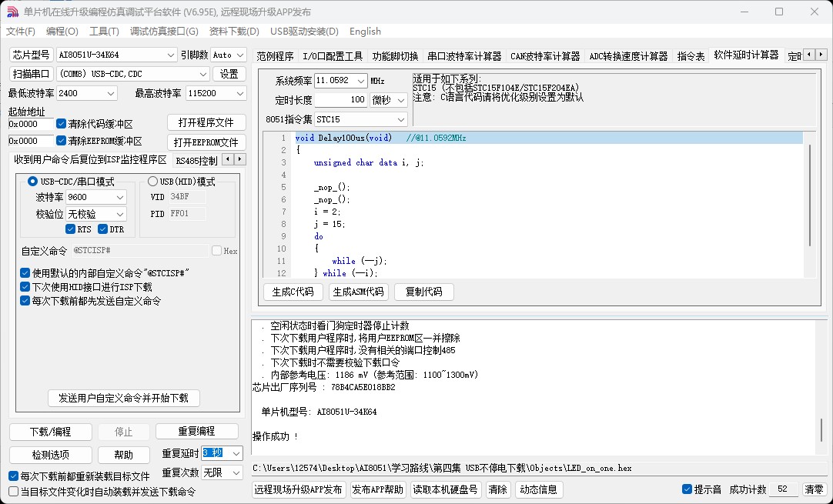This screenshot has width=833, height=504.
Task: Select USB-CDC/串口模式 radio button
Action: click(x=32, y=182)
